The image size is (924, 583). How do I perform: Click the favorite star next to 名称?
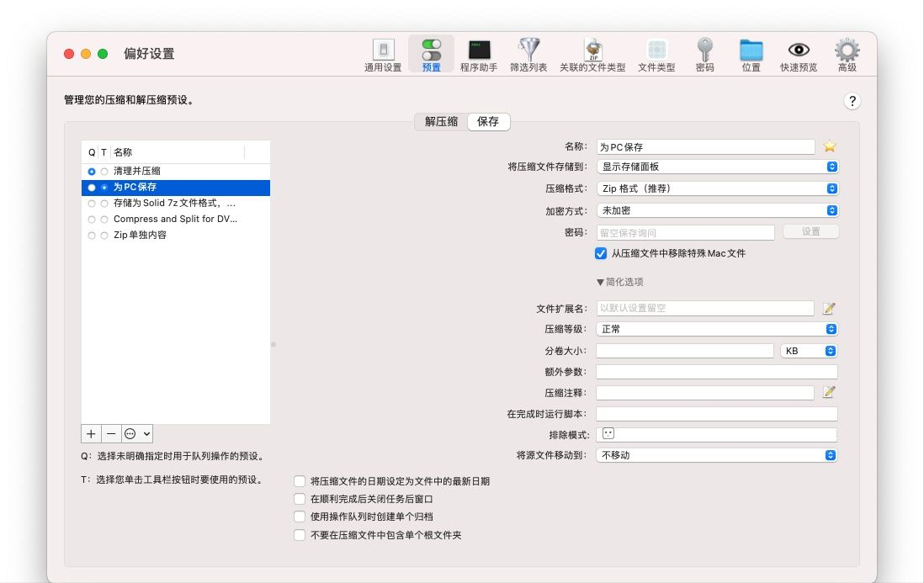pyautogui.click(x=829, y=146)
